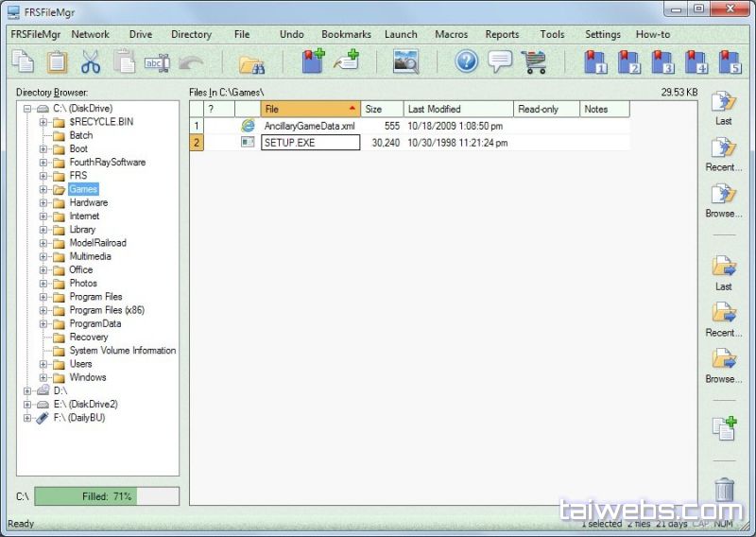Click the blue Help question mark icon

(x=467, y=62)
